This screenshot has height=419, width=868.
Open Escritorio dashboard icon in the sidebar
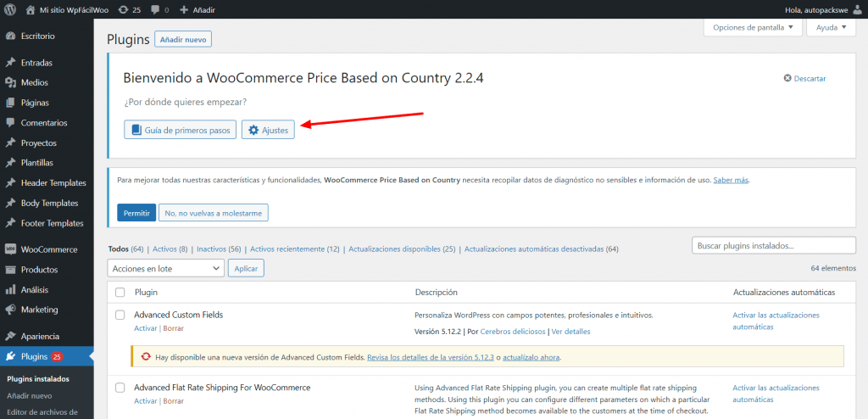(x=10, y=36)
